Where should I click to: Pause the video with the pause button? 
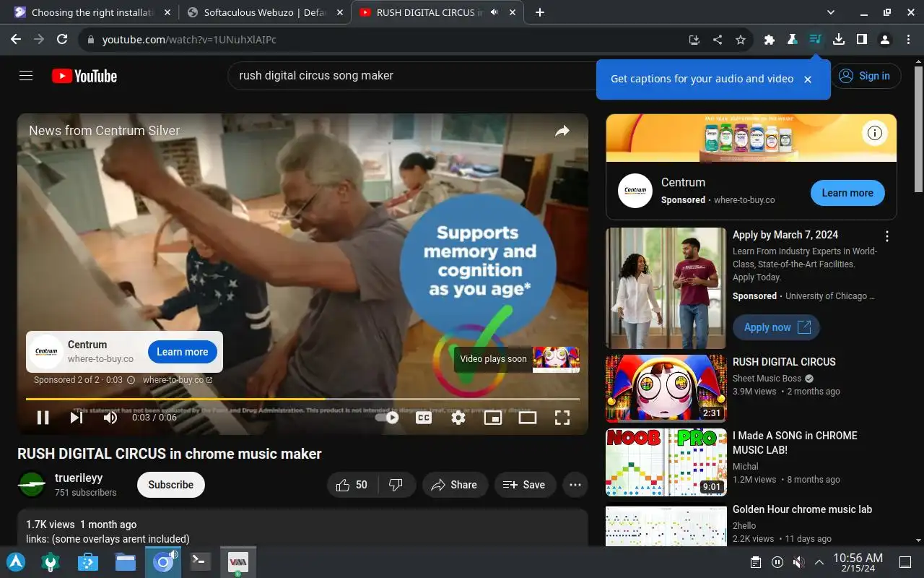tap(43, 417)
